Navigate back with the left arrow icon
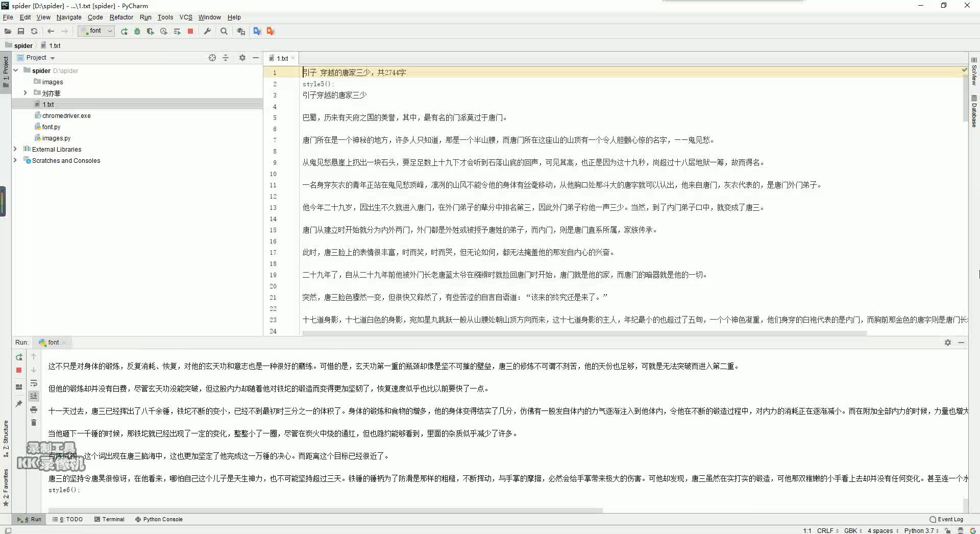This screenshot has height=534, width=980. [x=51, y=31]
